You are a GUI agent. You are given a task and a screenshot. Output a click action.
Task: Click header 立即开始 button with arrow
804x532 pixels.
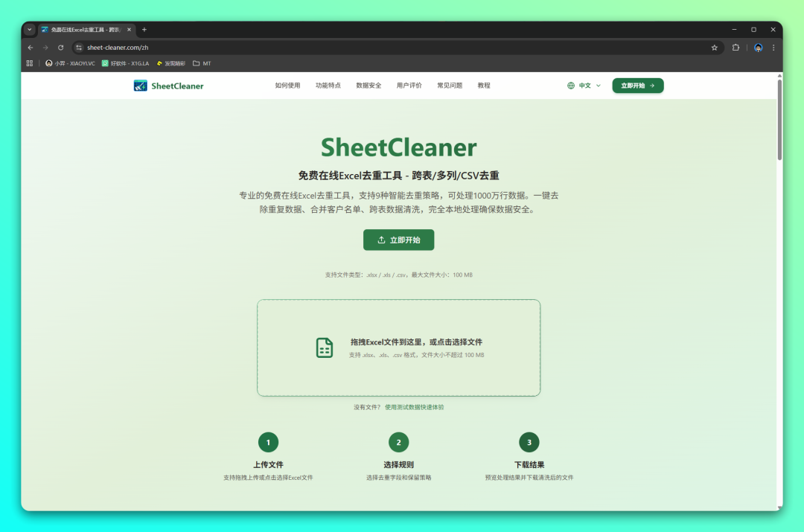tap(638, 86)
